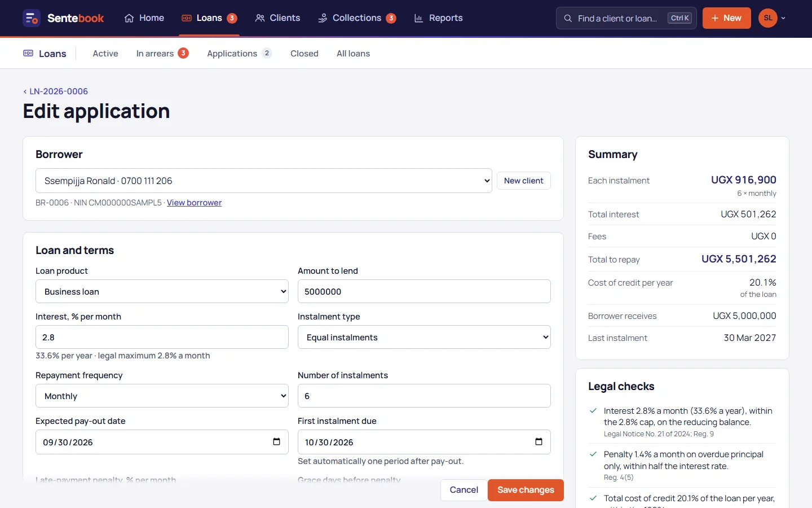Switch to the Closed loans tab
Image resolution: width=812 pixels, height=508 pixels.
pyautogui.click(x=304, y=54)
